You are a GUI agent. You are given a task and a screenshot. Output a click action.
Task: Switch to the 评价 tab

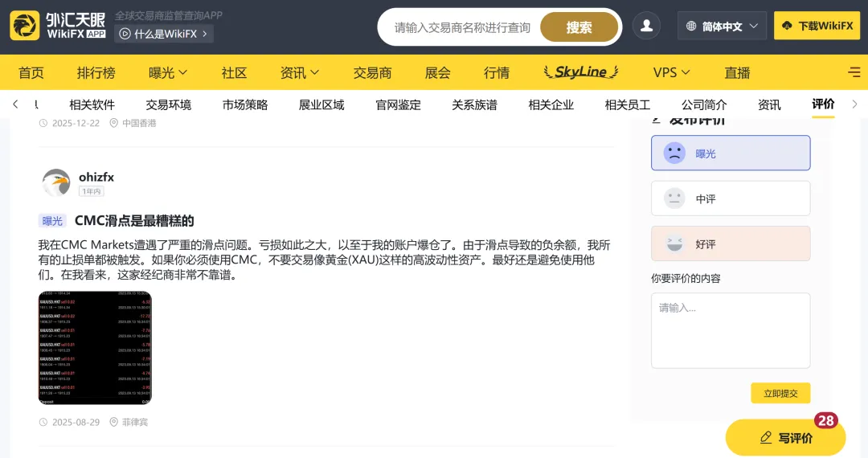click(823, 104)
